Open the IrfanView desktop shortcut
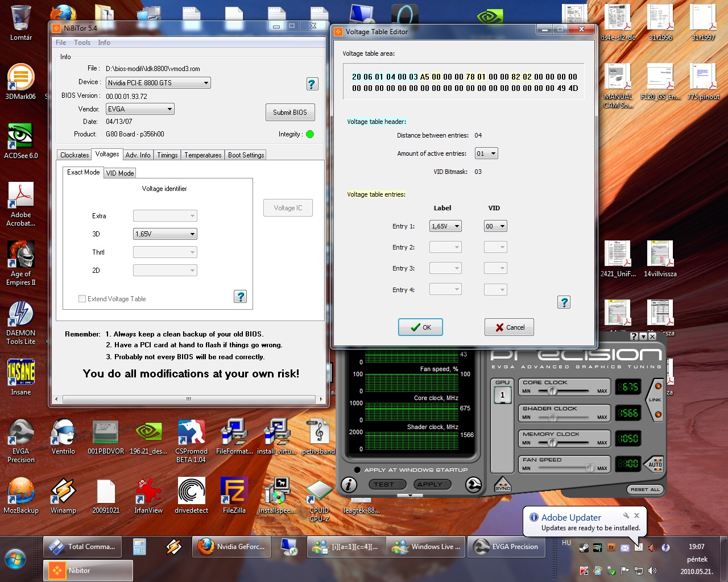Image resolution: width=728 pixels, height=582 pixels. click(x=148, y=496)
